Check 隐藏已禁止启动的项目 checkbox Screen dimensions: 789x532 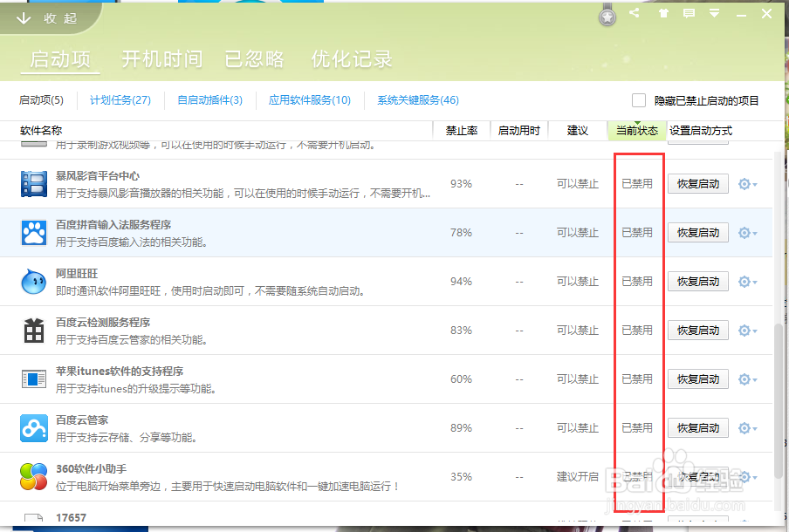point(639,100)
